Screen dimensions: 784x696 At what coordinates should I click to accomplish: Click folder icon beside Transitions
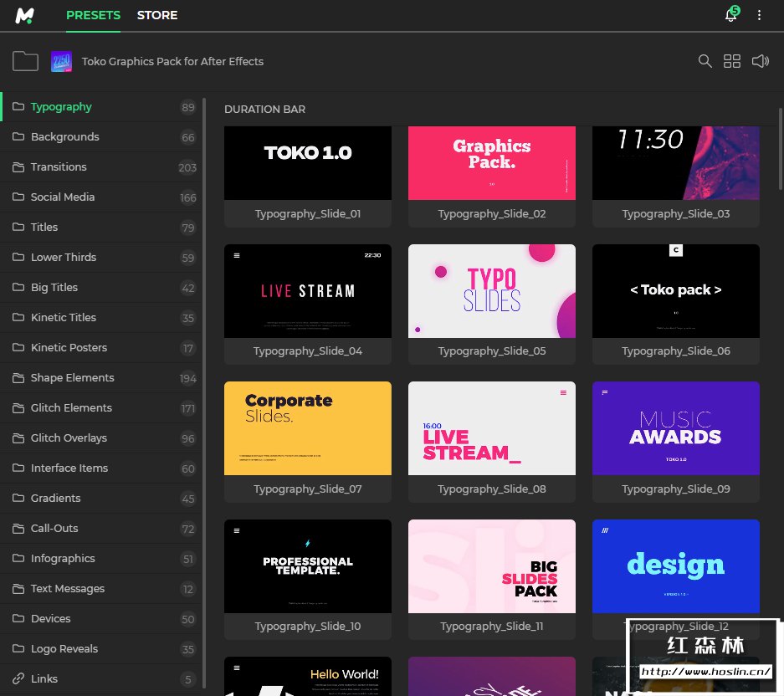click(18, 167)
